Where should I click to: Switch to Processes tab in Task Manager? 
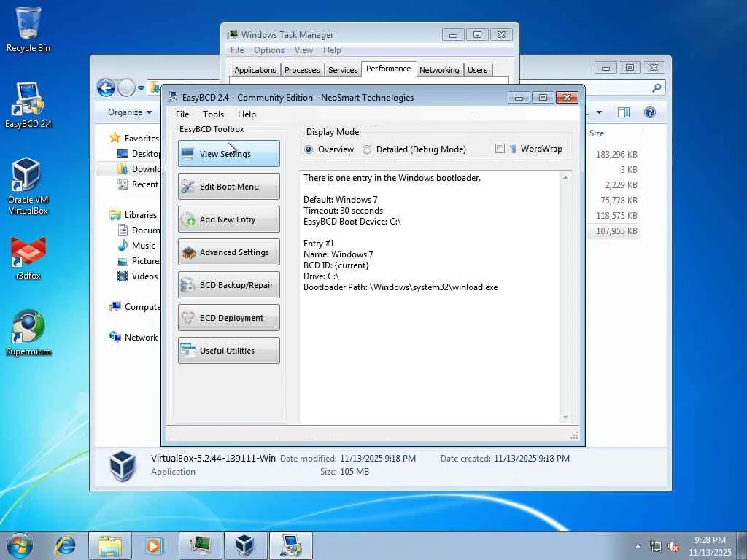pyautogui.click(x=302, y=70)
